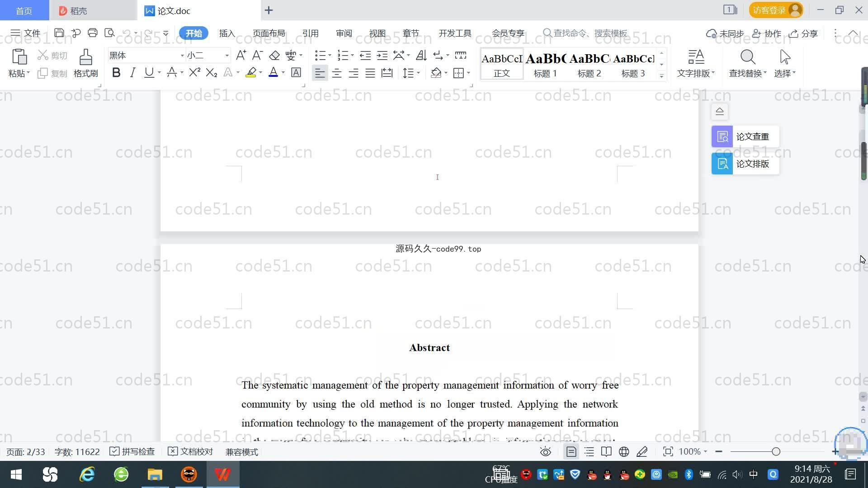Click the character border icon
The image size is (868, 488).
point(296,72)
